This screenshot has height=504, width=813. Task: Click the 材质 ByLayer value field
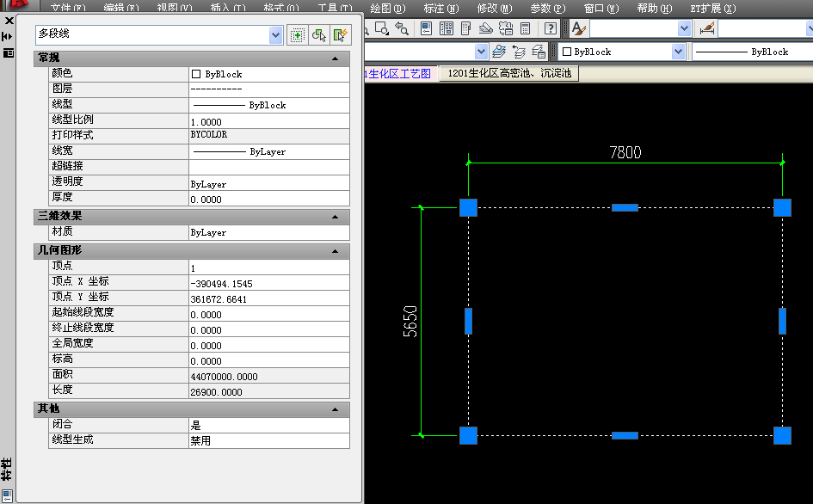[x=269, y=232]
